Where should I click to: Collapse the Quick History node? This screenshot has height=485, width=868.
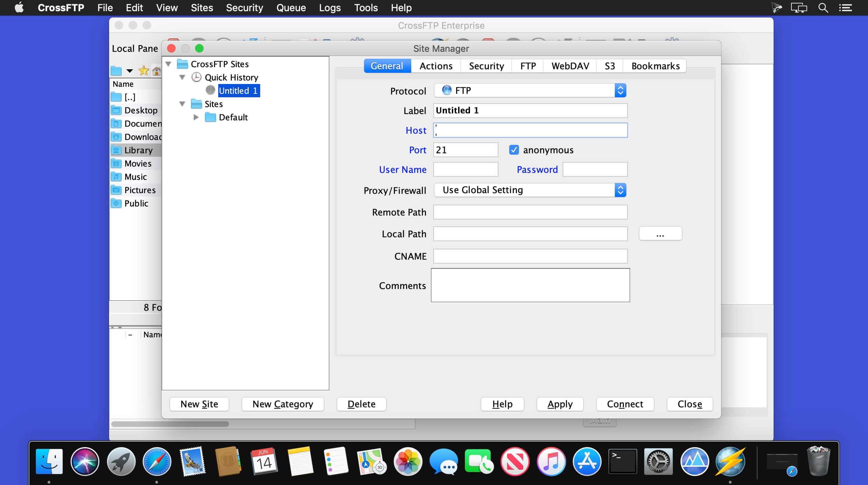coord(182,77)
